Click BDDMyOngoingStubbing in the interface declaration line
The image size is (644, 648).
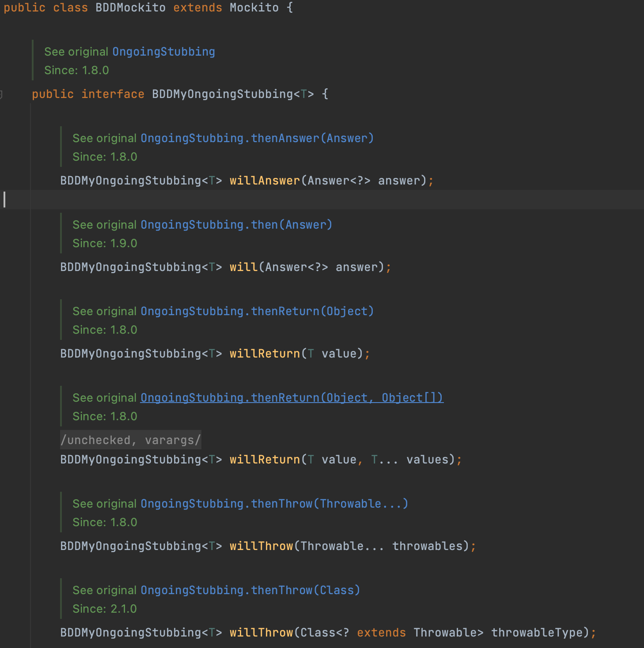[223, 94]
